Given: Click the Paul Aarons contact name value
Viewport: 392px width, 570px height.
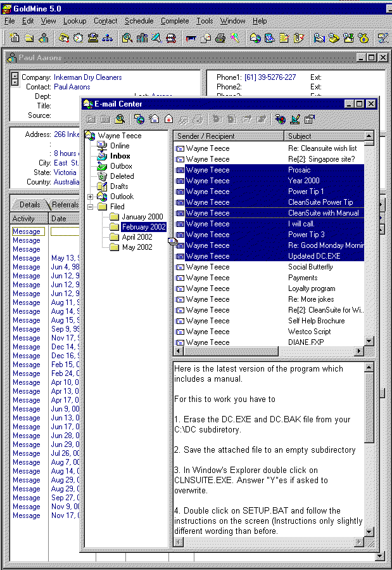Looking at the screenshot, I should [72, 86].
